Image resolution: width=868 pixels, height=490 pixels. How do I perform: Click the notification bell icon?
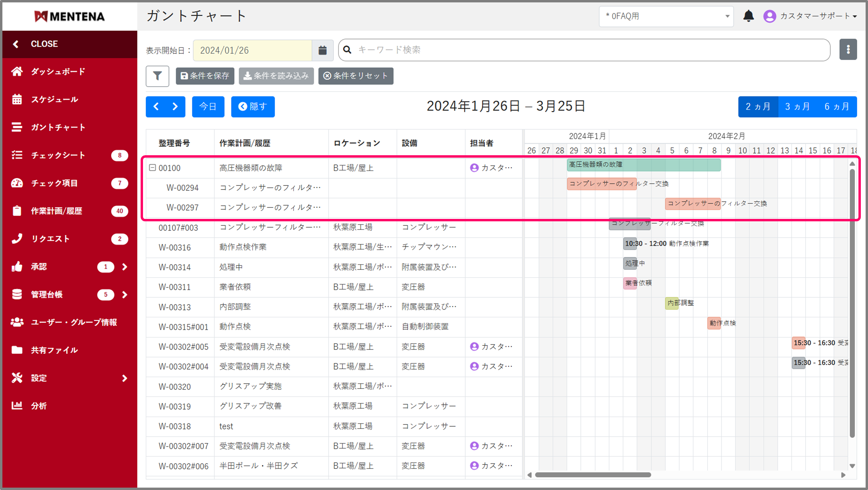point(748,16)
